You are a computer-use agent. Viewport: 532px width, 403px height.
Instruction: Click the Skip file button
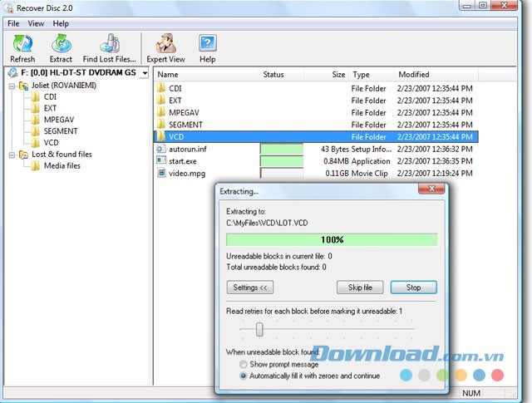[360, 288]
